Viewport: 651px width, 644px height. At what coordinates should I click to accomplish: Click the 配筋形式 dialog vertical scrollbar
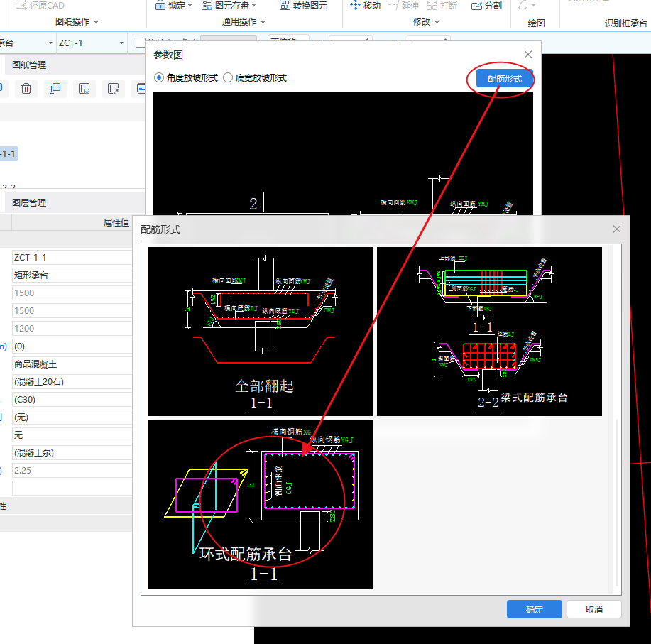[617, 503]
